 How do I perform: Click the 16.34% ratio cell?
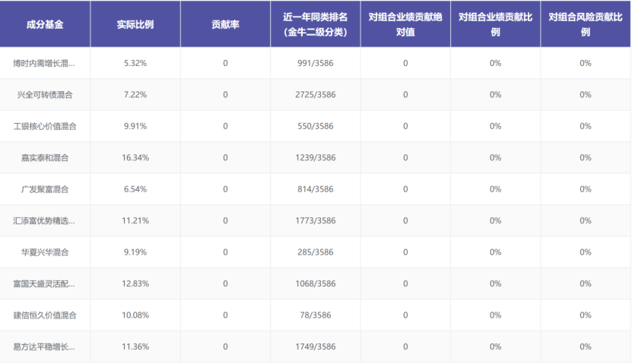coord(135,158)
